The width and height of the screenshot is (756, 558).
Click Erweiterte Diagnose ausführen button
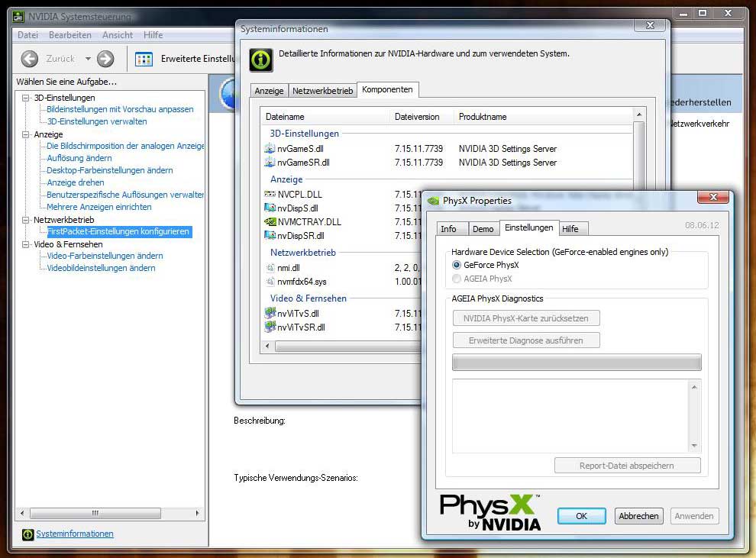(526, 340)
